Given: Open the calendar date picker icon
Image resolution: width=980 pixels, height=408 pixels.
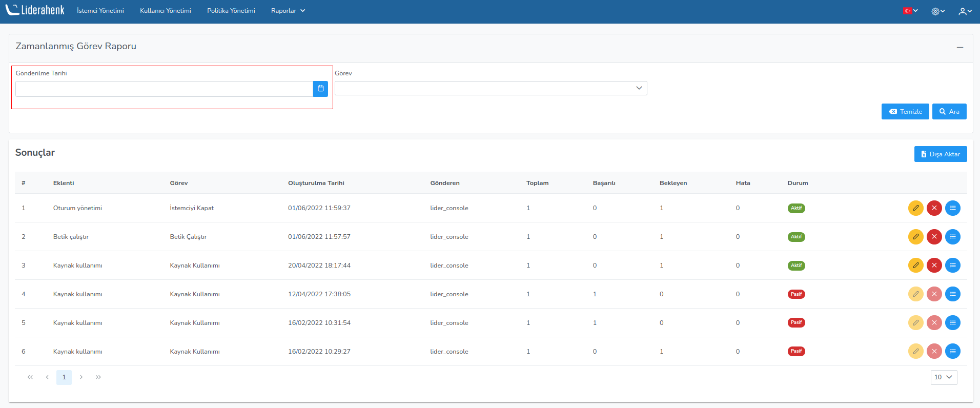Looking at the screenshot, I should [x=320, y=89].
